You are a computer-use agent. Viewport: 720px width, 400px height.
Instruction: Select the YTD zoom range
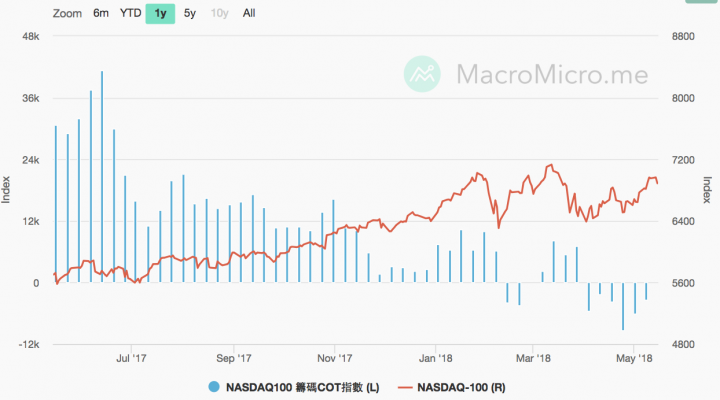tap(130, 13)
